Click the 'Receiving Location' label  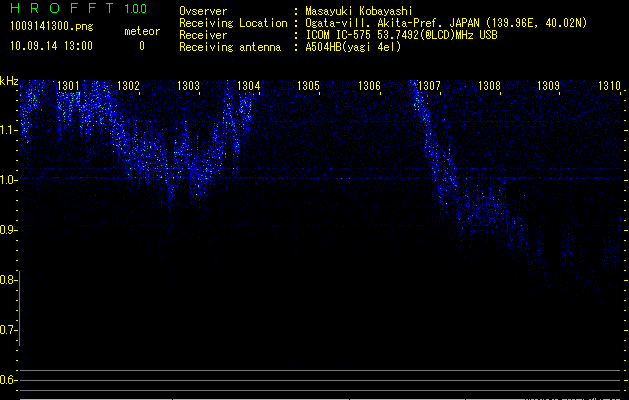233,23
